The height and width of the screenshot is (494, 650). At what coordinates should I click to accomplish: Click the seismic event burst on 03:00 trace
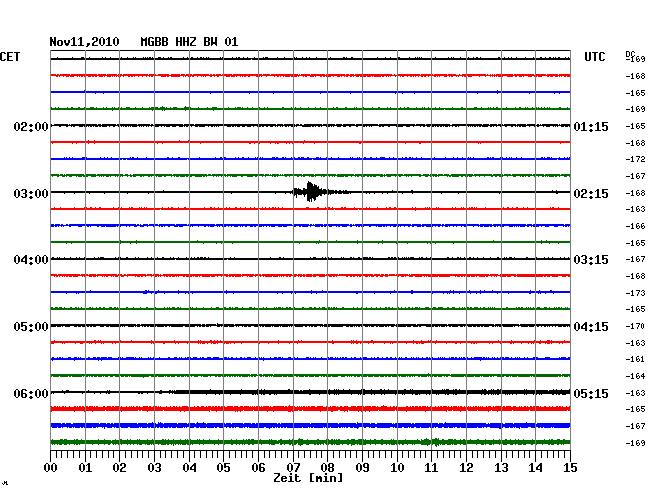320,191
